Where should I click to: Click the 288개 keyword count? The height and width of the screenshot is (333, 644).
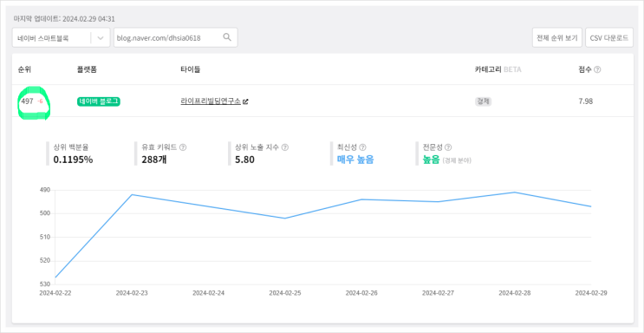pyautogui.click(x=154, y=160)
